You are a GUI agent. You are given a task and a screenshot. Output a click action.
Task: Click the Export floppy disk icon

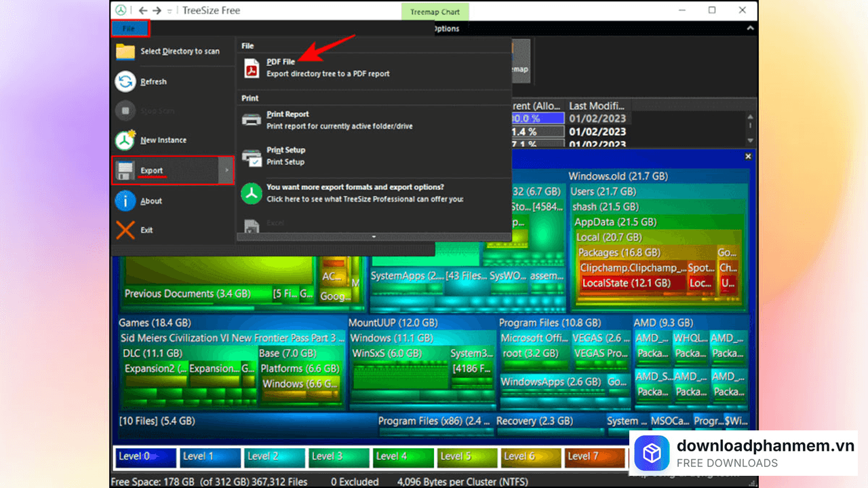click(x=125, y=170)
